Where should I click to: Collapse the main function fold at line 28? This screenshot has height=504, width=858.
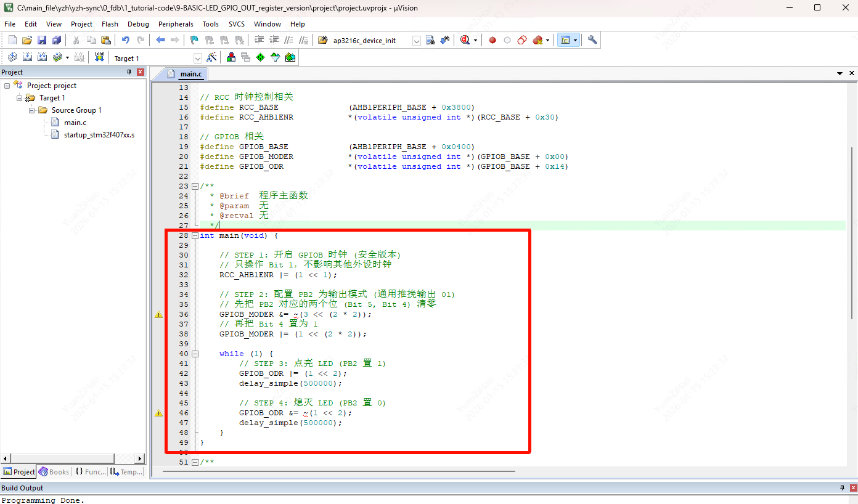pyautogui.click(x=195, y=235)
